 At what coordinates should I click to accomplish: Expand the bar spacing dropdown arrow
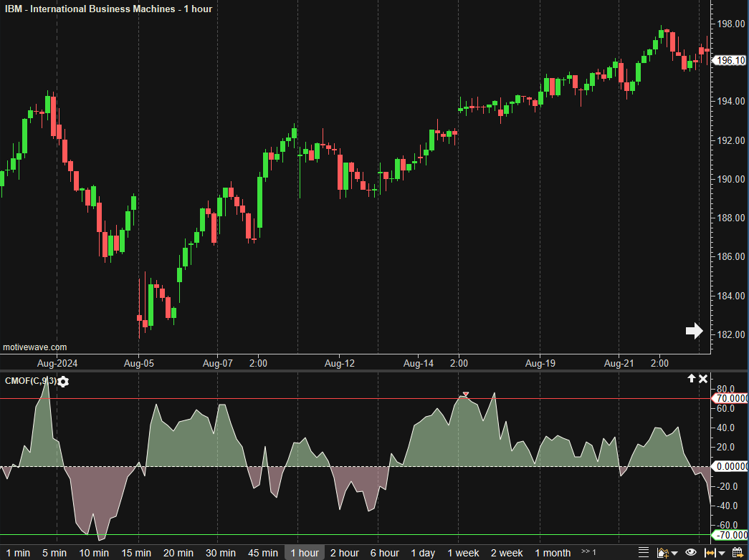pyautogui.click(x=722, y=553)
